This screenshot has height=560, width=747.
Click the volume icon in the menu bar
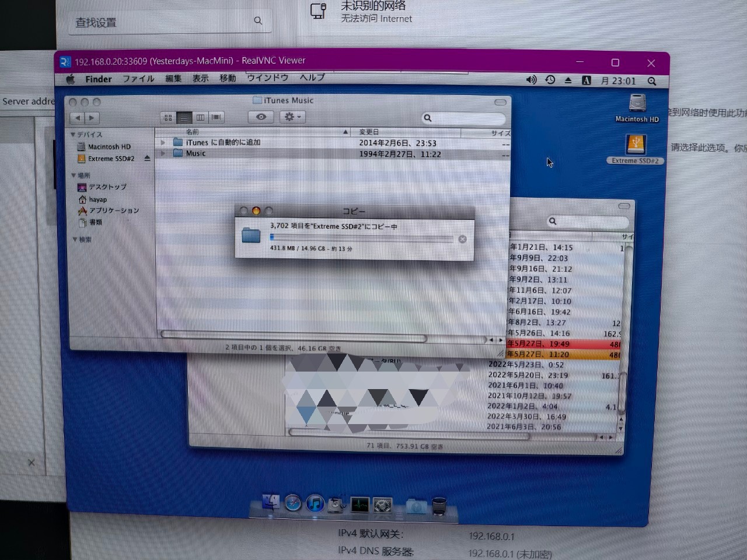pos(531,80)
